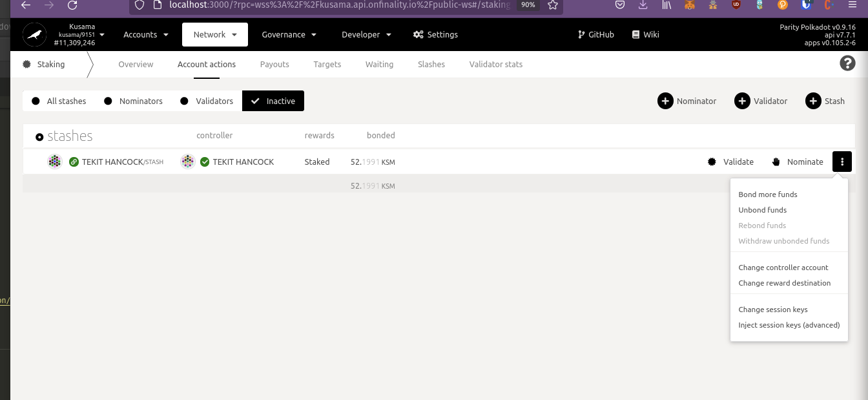The image size is (868, 400).
Task: Toggle the Inactive filter
Action: click(273, 101)
